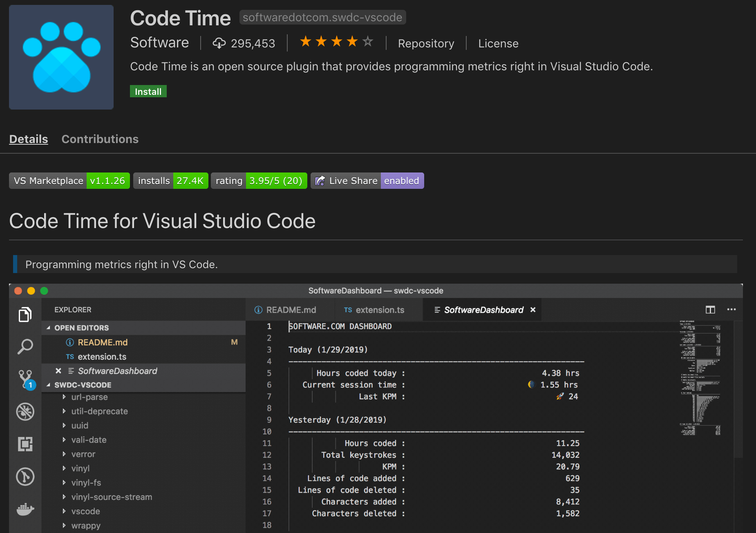Click the installs 27.4K badge
Screen dimensions: 756x533
tap(171, 181)
